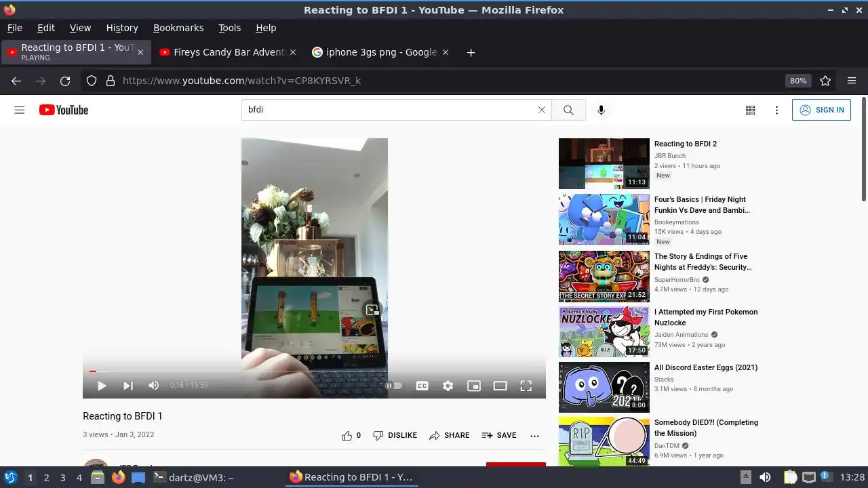Enable miniplayer mode
The width and height of the screenshot is (868, 488).
point(474,386)
